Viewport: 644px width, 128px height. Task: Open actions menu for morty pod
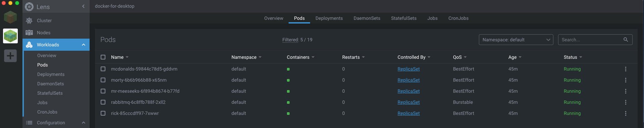[x=626, y=80]
